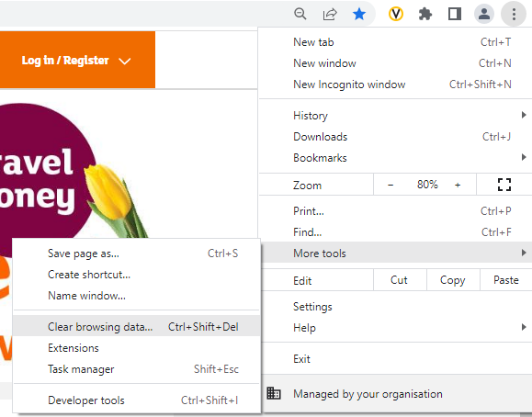The image size is (532, 417).
Task: Click the blue bookmark star icon
Action: (359, 14)
